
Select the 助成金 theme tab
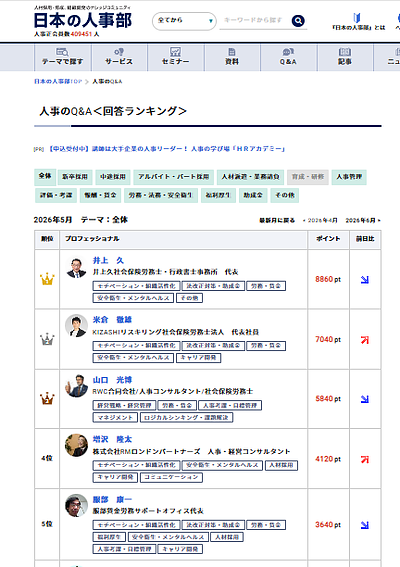[253, 195]
